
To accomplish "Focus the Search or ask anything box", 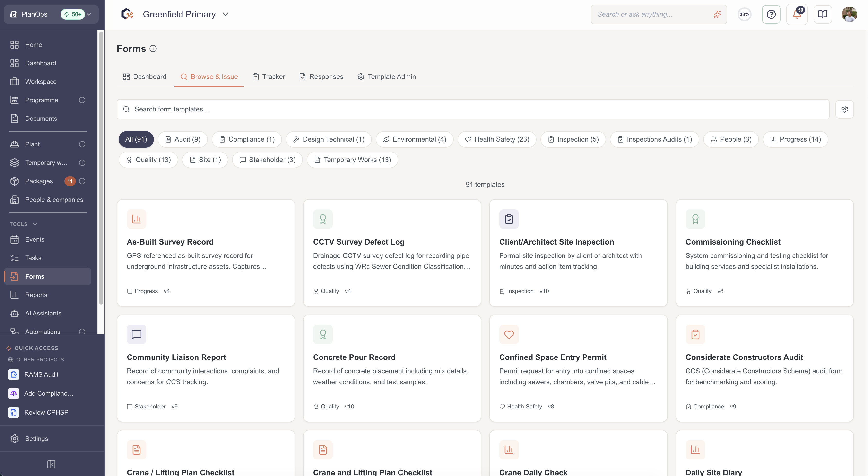I will coord(659,15).
